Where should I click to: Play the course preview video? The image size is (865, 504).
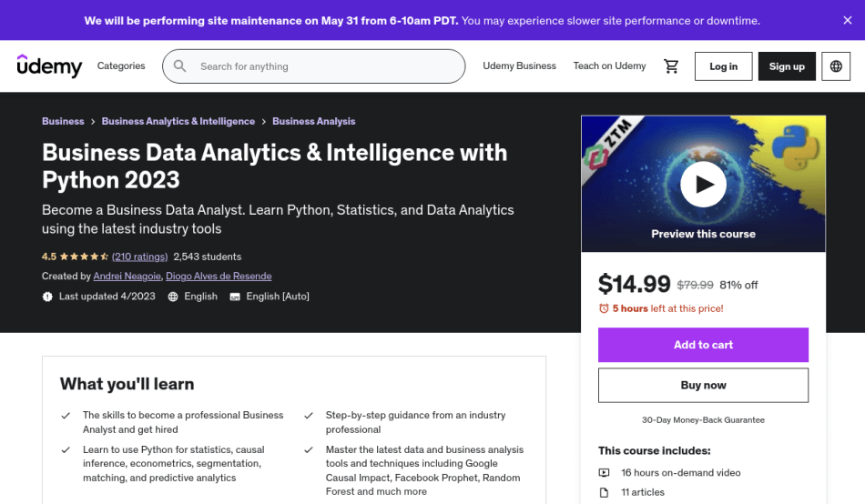(x=703, y=184)
